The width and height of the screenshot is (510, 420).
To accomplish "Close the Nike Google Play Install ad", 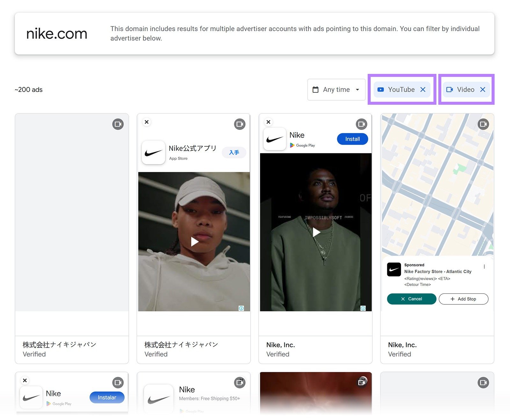I will 268,122.
